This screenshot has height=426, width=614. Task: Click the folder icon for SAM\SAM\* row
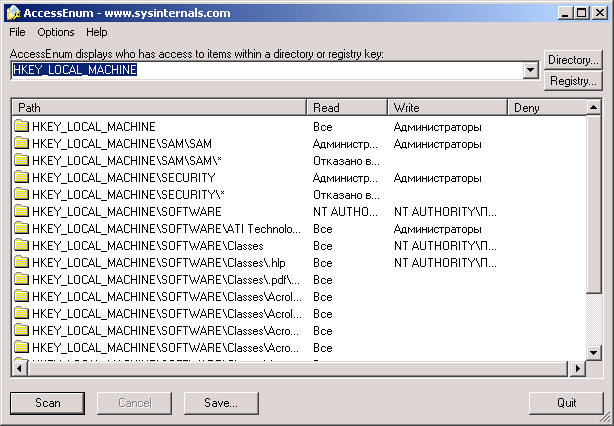pyautogui.click(x=22, y=161)
